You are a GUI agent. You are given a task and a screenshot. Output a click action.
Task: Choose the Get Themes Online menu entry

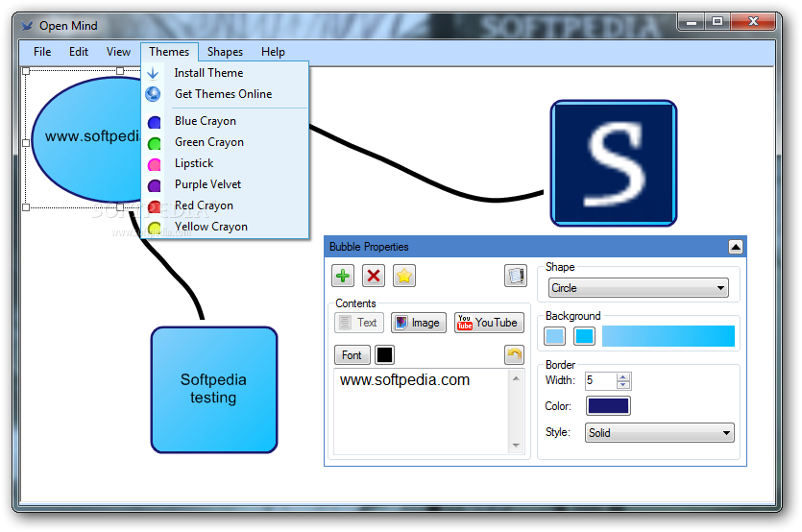pos(225,94)
